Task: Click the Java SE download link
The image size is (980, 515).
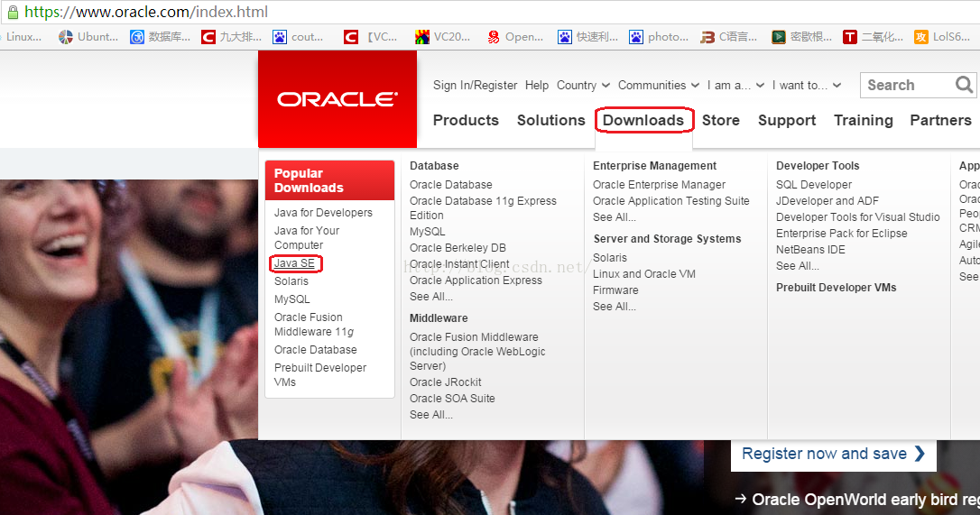Action: click(295, 263)
